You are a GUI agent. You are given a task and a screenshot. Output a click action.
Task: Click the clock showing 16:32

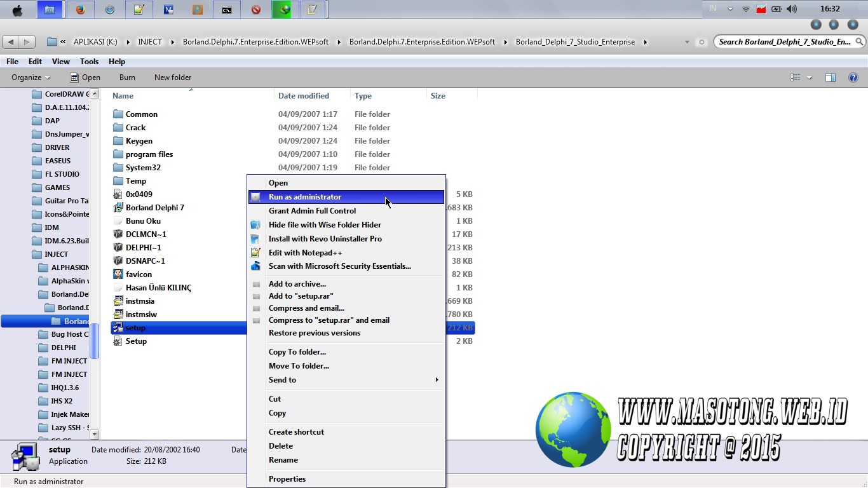pyautogui.click(x=830, y=9)
